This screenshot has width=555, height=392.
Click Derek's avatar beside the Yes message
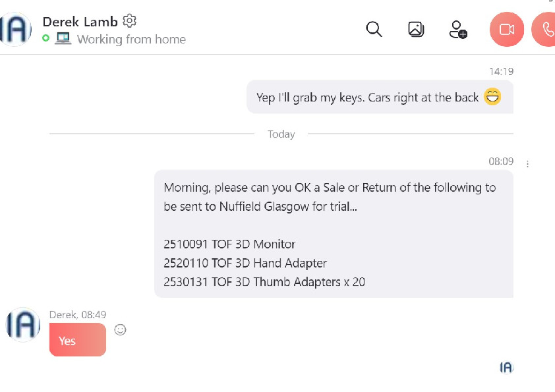pyautogui.click(x=22, y=325)
